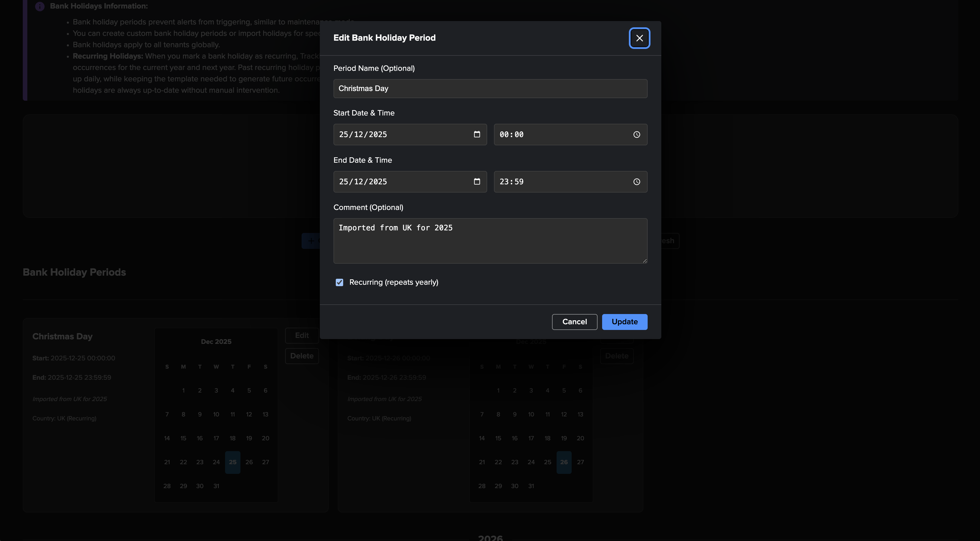Select day 26 in second Dec 2025 calendar
The width and height of the screenshot is (980, 541).
tap(564, 462)
